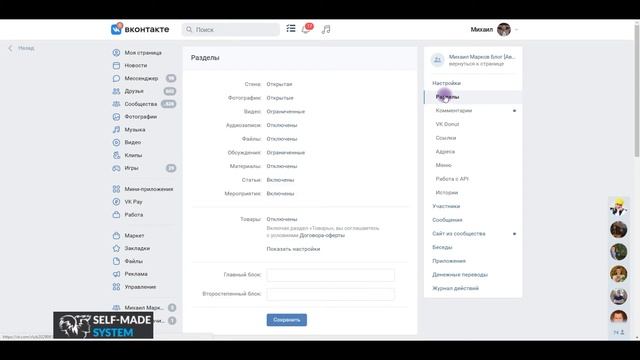The image size is (640, 360).
Task: Click Друзья people icon
Action: coord(116,91)
